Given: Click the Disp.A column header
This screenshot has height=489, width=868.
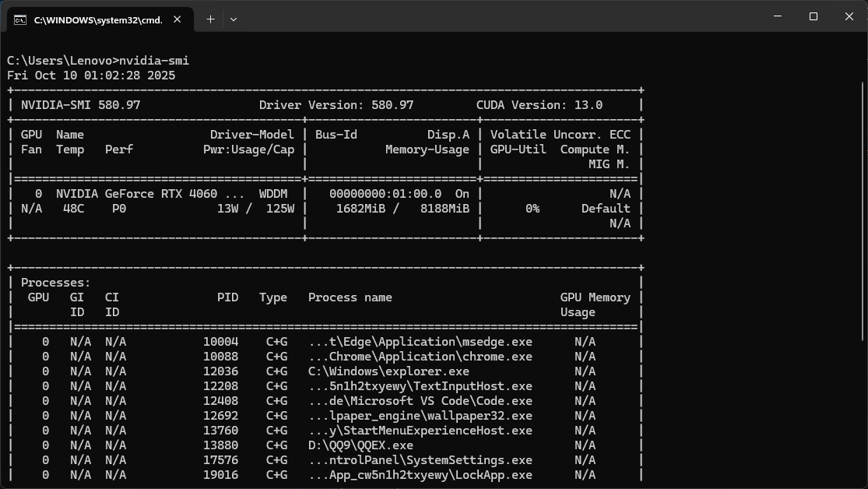Looking at the screenshot, I should (x=448, y=135).
